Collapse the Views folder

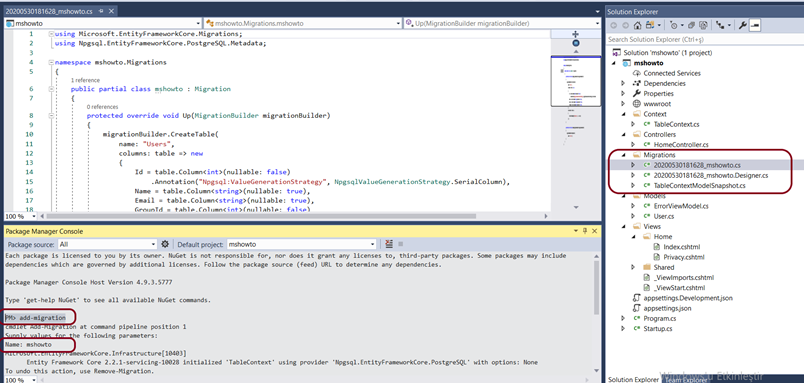tap(624, 226)
